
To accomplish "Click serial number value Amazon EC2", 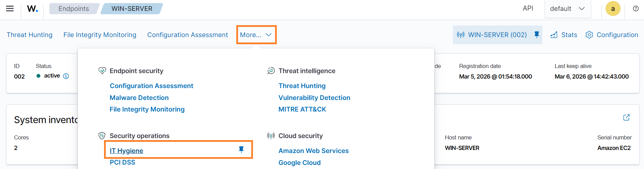I will click(614, 148).
